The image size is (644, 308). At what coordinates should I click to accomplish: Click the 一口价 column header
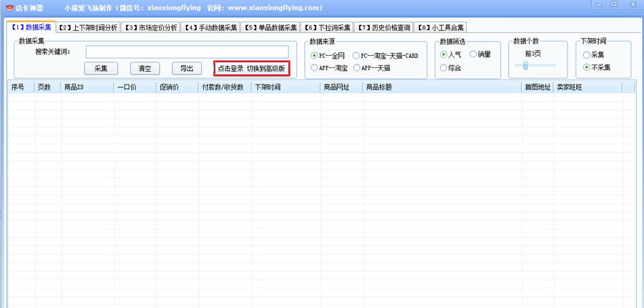click(x=135, y=87)
